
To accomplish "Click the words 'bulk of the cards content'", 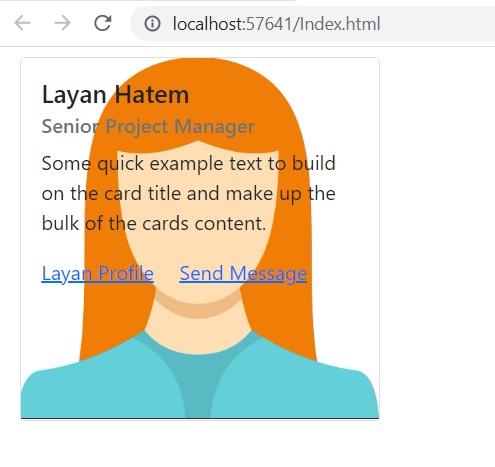I will [154, 223].
